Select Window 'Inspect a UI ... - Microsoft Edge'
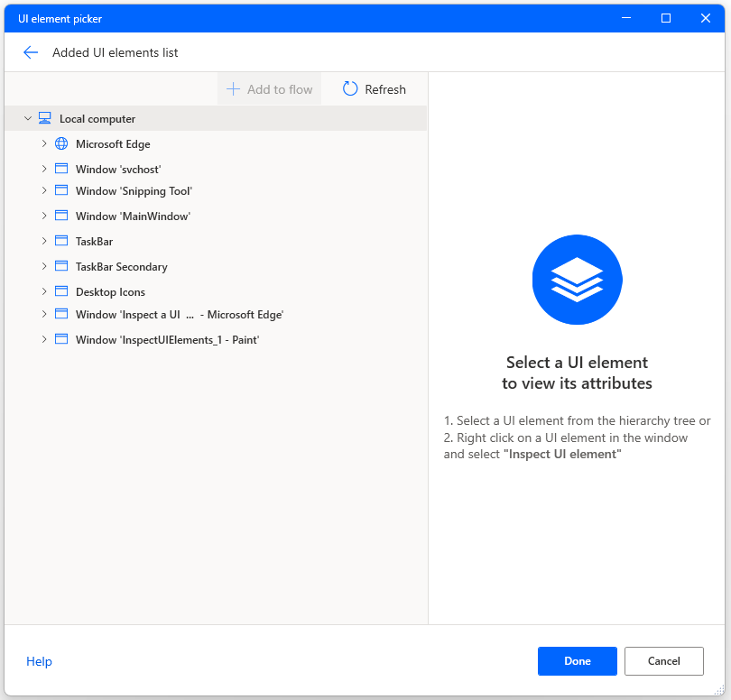The height and width of the screenshot is (700, 731). point(180,315)
